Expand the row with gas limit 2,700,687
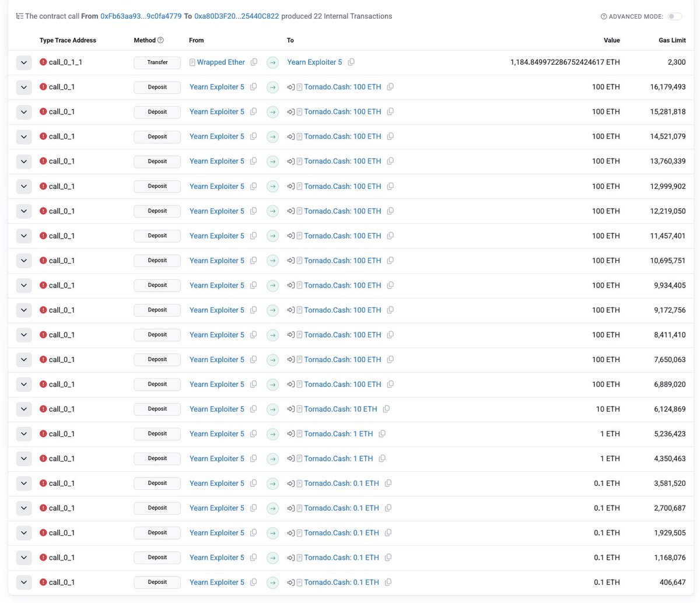This screenshot has height=603, width=700. [24, 508]
